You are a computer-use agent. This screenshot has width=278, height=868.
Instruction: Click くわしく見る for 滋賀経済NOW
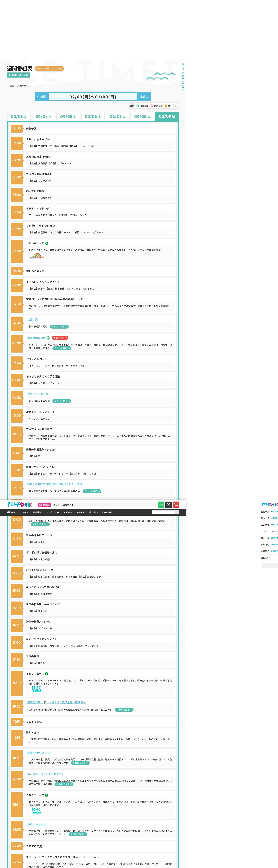pos(62,348)
